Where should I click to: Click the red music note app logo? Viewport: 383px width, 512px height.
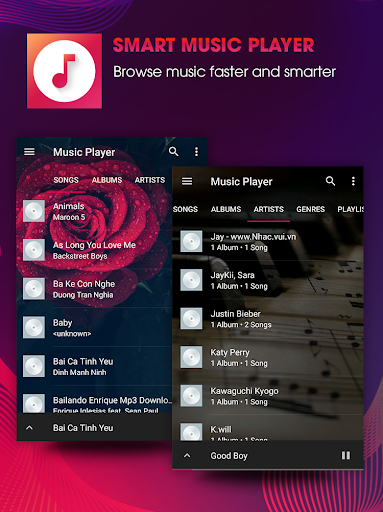coord(64,71)
